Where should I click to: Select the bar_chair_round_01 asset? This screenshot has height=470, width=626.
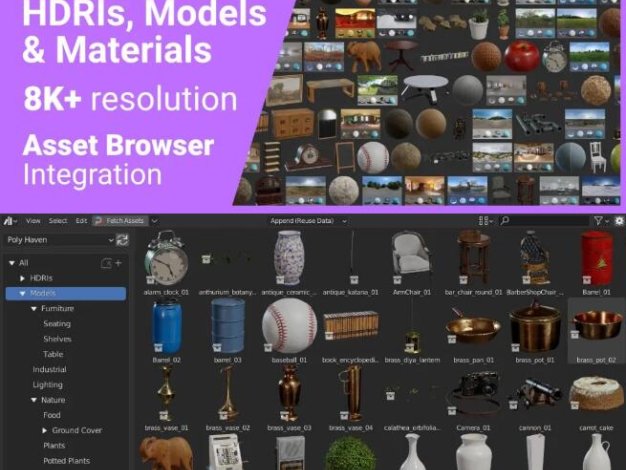coord(473,264)
